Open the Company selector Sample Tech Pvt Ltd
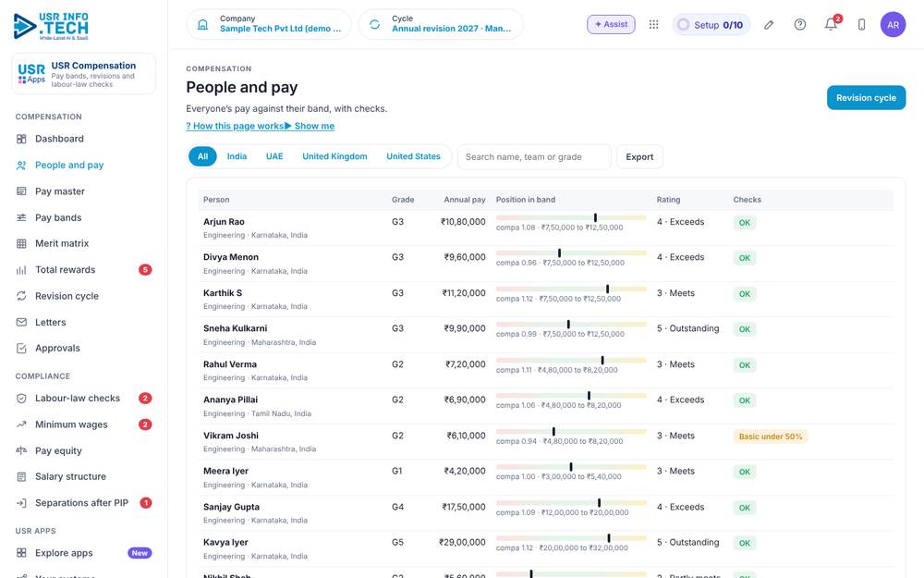This screenshot has height=578, width=924. click(269, 24)
